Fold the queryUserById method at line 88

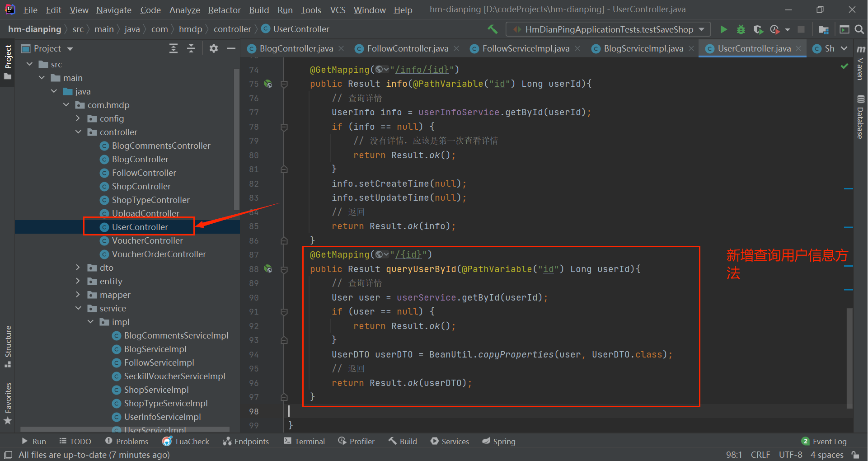[x=284, y=269]
